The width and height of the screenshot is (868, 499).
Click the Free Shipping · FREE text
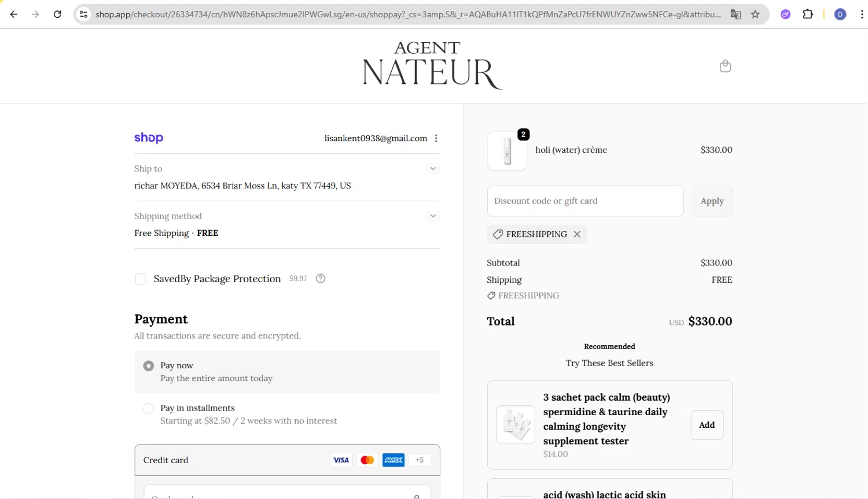tap(176, 233)
